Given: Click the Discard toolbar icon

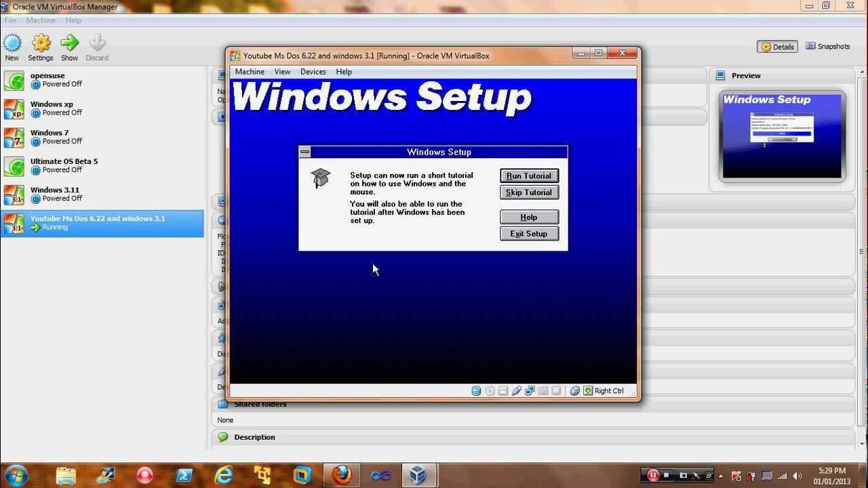Looking at the screenshot, I should pyautogui.click(x=97, y=43).
